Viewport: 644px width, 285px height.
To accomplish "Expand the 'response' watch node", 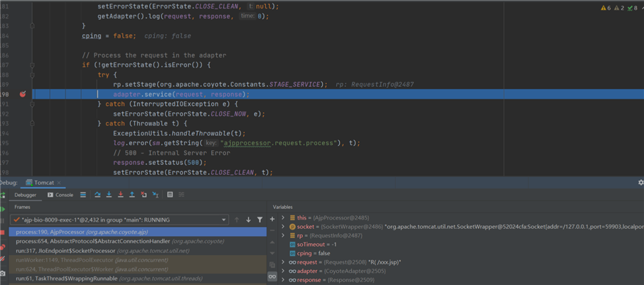I will coord(283,280).
